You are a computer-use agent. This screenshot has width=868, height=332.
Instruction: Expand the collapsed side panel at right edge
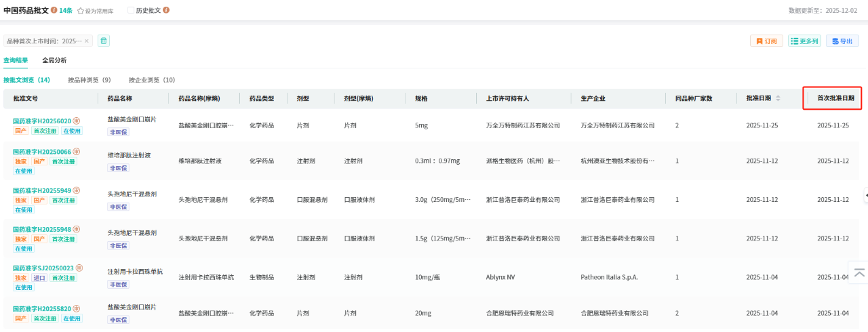coord(865,195)
